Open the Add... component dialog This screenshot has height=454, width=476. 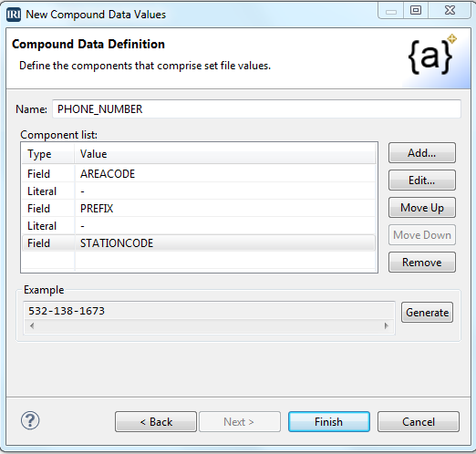click(422, 153)
